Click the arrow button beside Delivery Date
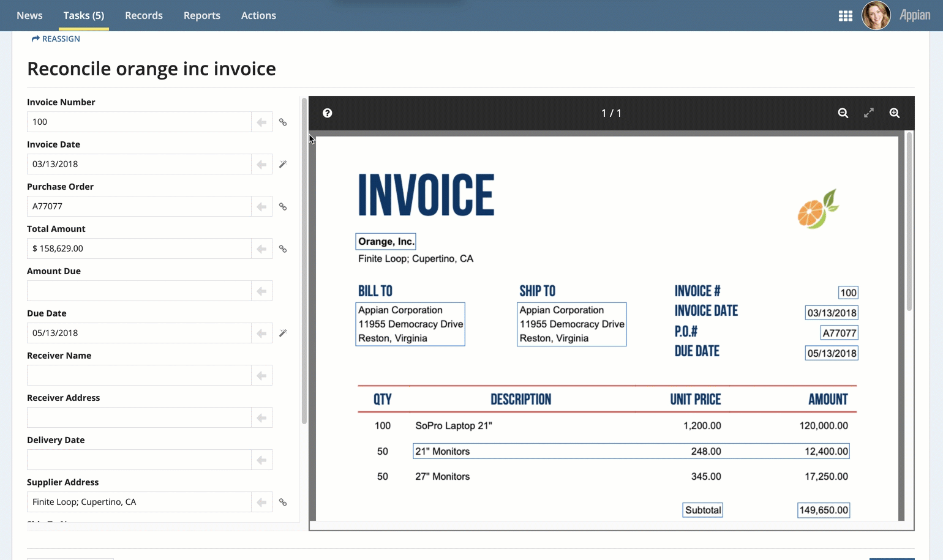This screenshot has width=943, height=560. [261, 460]
